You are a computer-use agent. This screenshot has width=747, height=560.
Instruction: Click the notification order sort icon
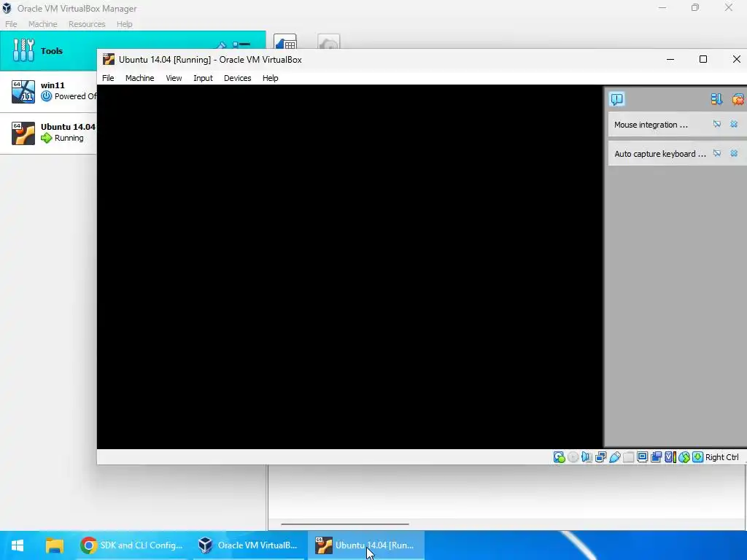pyautogui.click(x=716, y=99)
